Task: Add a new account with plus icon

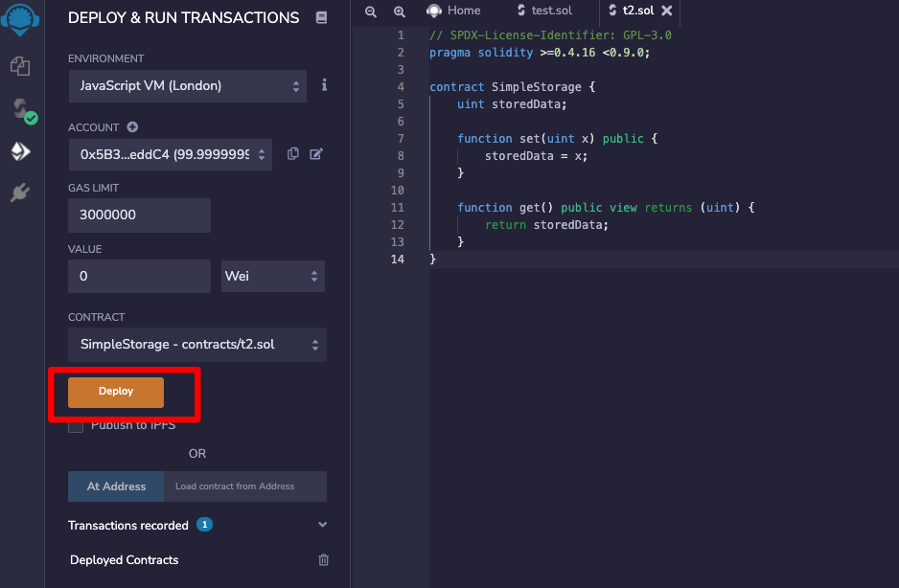Action: [132, 127]
